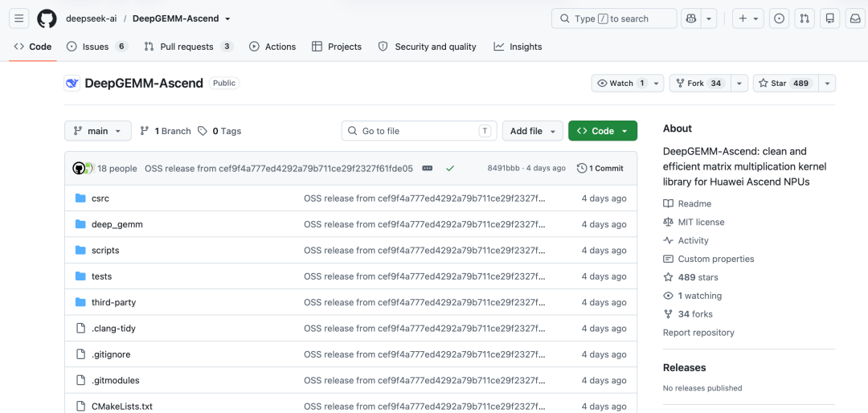The height and width of the screenshot is (413, 868).
Task: Open the Watch notifications dropdown arrow
Action: coord(657,84)
